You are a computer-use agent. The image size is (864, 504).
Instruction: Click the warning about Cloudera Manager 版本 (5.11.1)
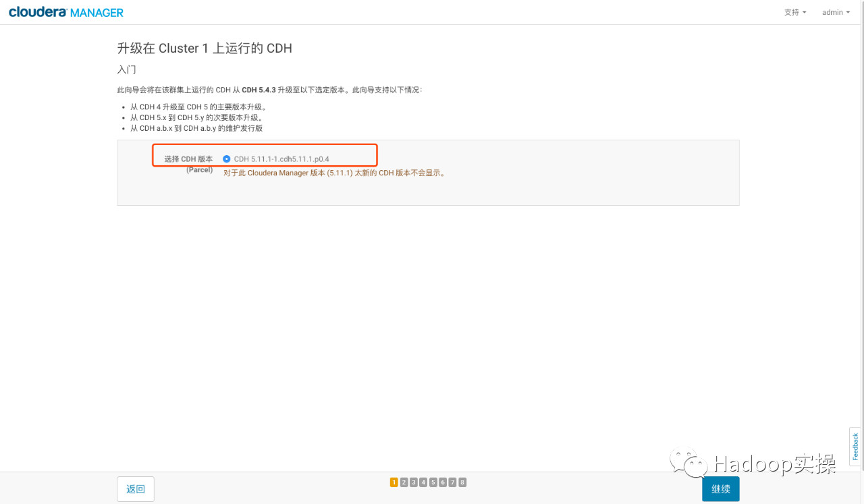point(335,173)
